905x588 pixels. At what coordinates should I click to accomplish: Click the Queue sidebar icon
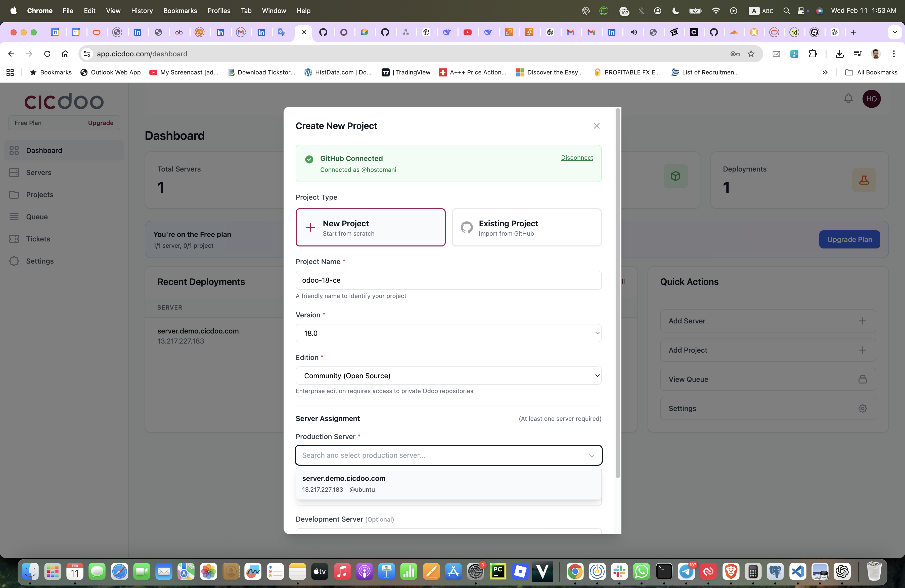[x=14, y=217]
